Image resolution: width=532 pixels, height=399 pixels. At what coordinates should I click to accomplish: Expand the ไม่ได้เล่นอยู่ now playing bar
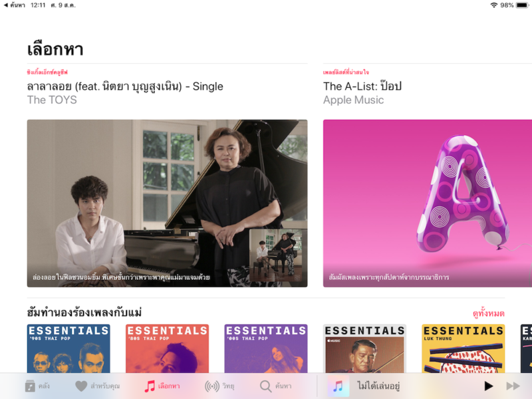378,386
